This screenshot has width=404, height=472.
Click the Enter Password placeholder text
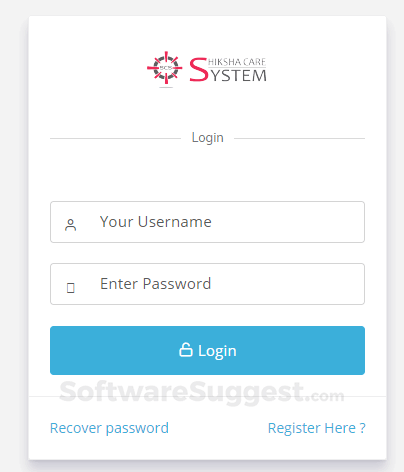(x=156, y=284)
